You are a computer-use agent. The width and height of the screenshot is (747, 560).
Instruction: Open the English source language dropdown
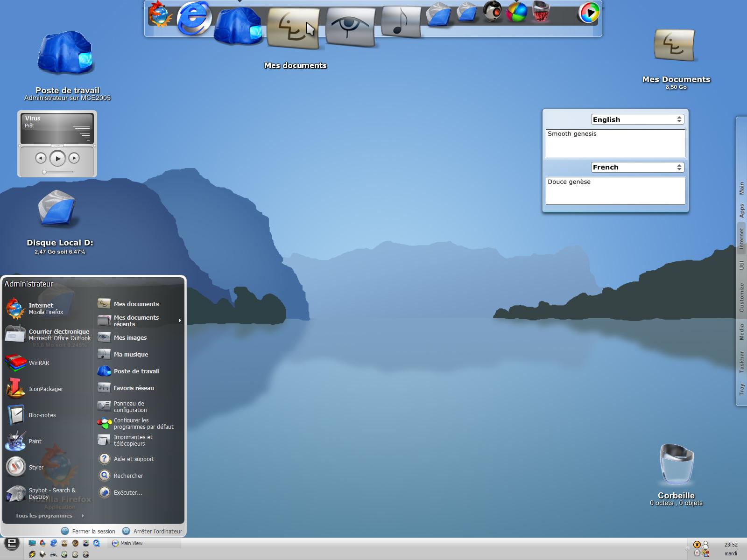click(637, 119)
